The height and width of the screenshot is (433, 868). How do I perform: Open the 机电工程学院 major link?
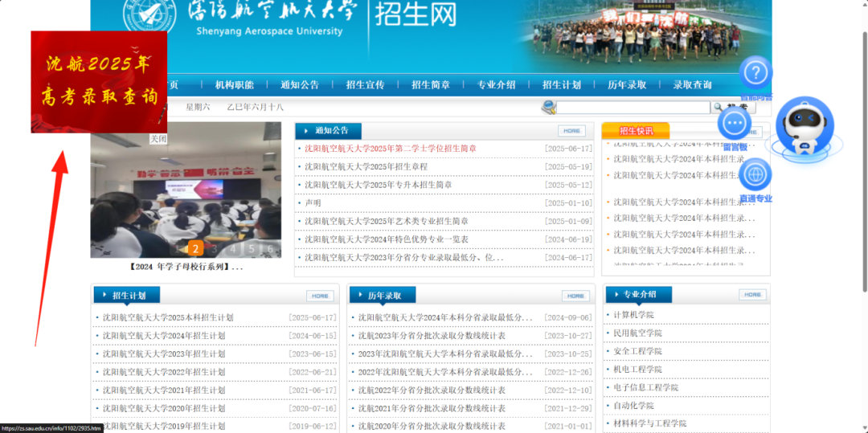pos(637,369)
